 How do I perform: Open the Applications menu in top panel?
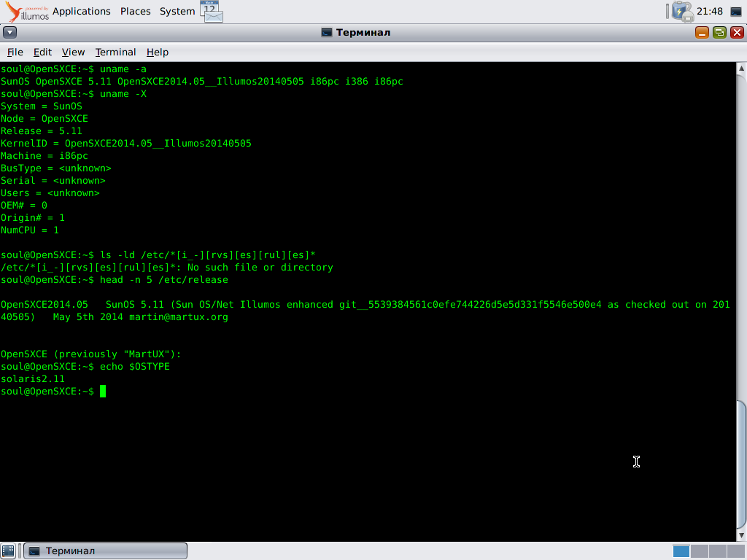coord(82,12)
